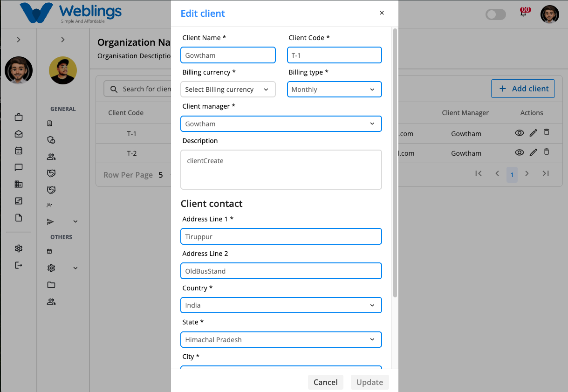This screenshot has height=392, width=568.
Task: Expand the submenu chevron beside send icon
Action: 75,222
